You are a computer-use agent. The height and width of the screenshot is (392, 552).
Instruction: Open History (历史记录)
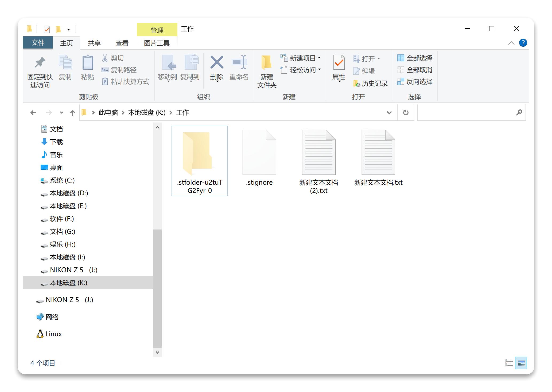click(370, 84)
